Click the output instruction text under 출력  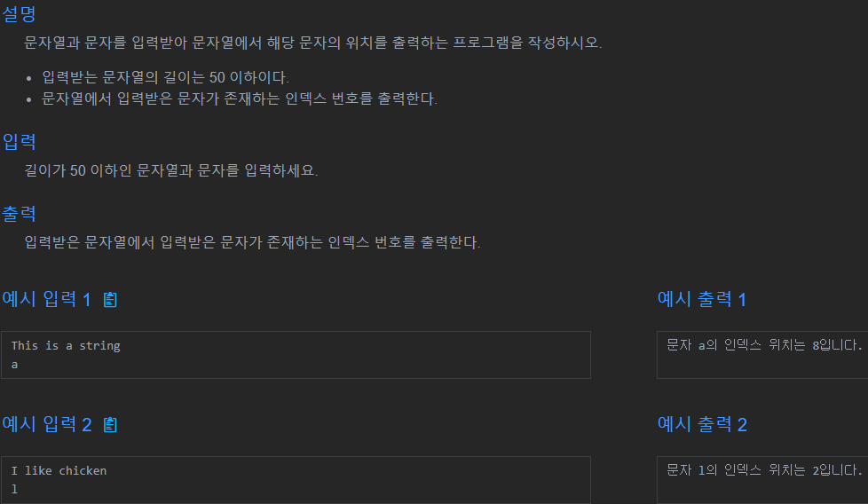point(253,242)
